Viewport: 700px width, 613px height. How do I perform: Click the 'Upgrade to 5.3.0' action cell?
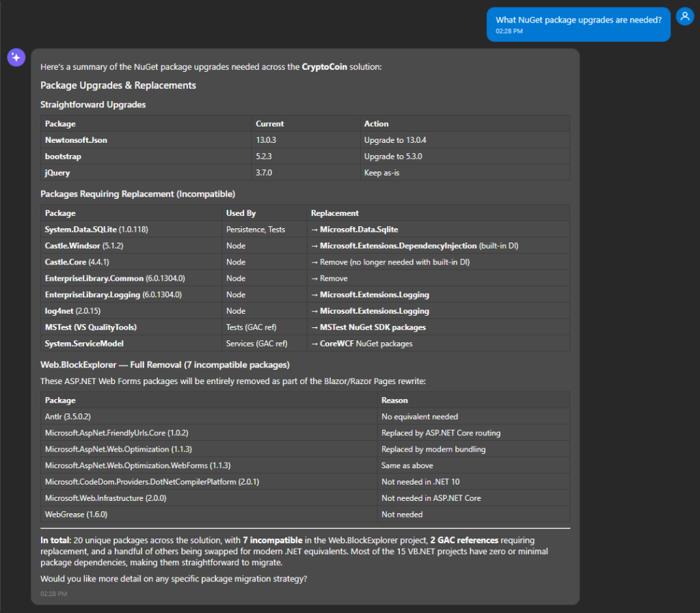[465, 156]
